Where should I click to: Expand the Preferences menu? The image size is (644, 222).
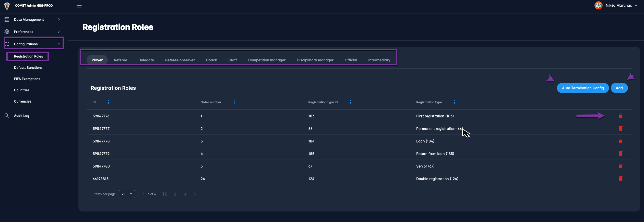[x=23, y=32]
